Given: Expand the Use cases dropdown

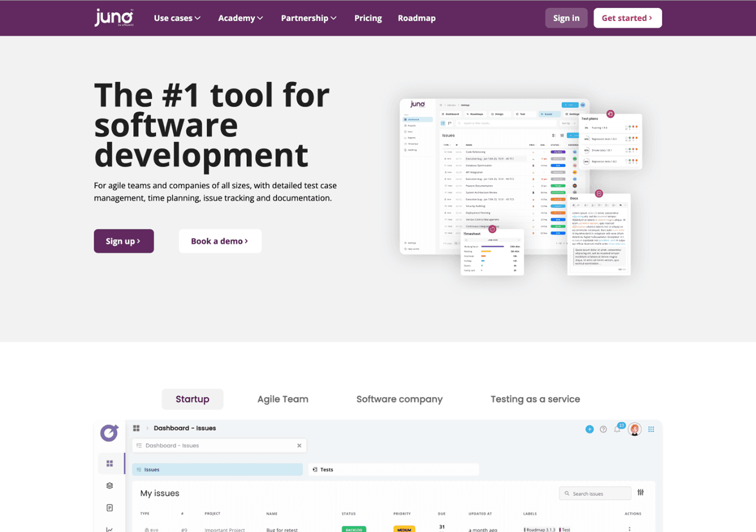Looking at the screenshot, I should [x=177, y=18].
